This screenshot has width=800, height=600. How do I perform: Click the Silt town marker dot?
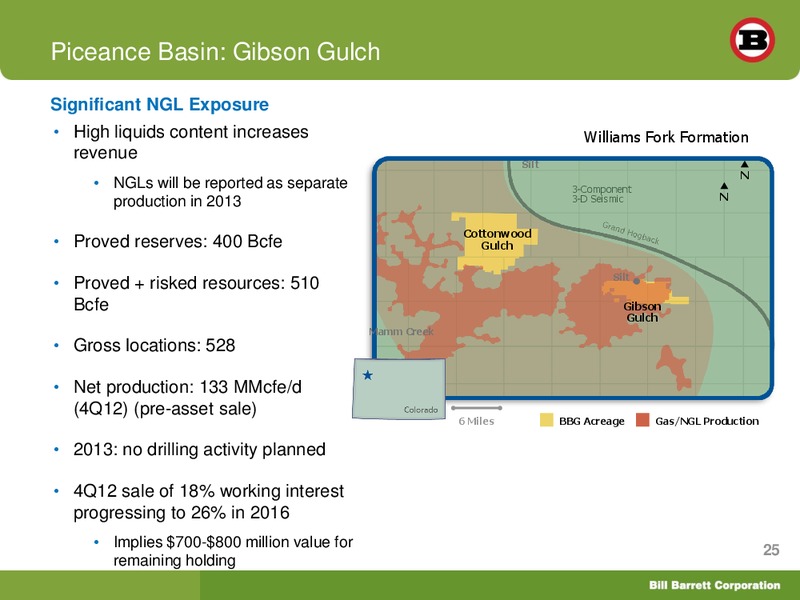[x=636, y=281]
